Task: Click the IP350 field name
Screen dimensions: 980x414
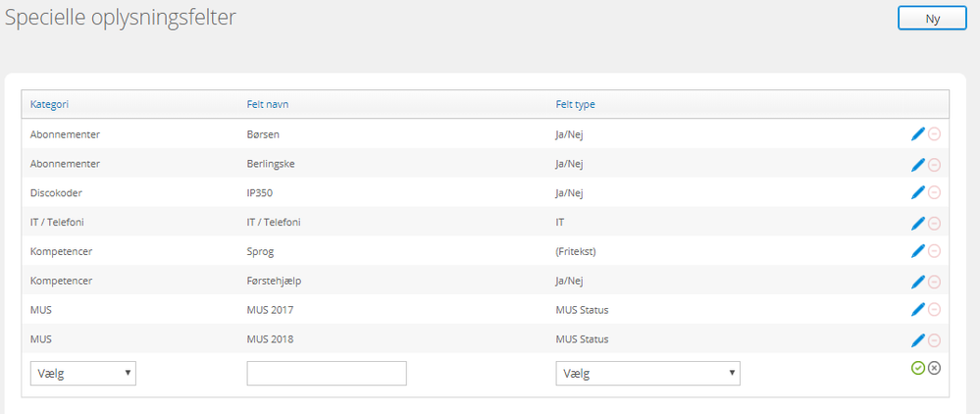Action: (260, 193)
